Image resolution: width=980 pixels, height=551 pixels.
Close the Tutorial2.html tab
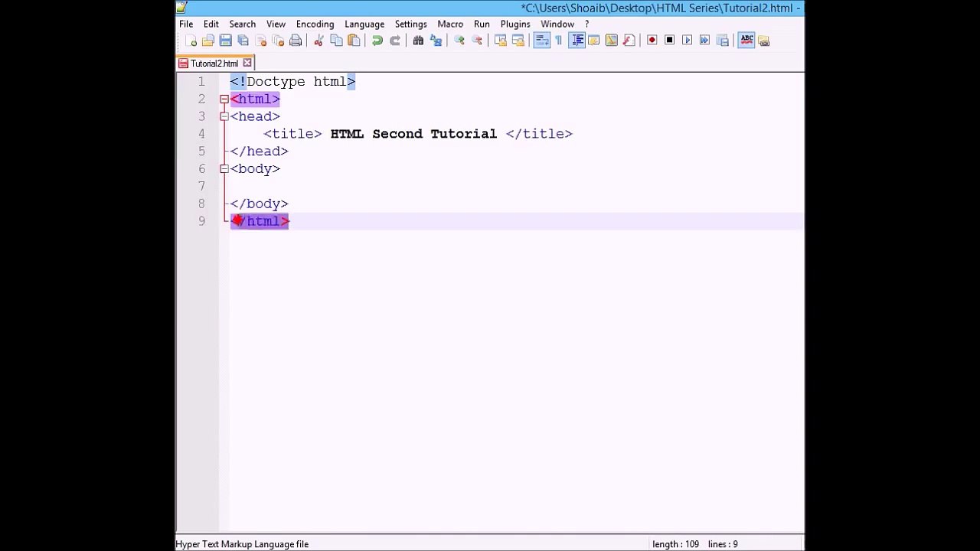(247, 63)
